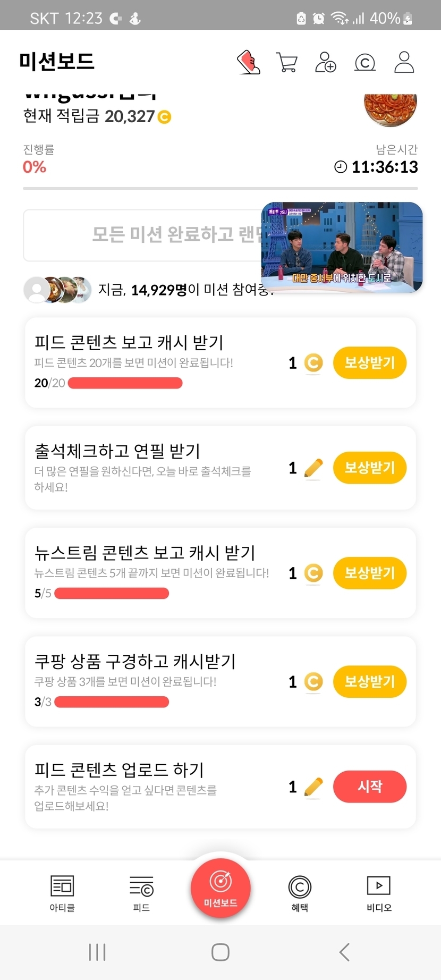Tap the red sneaker icon in header
The image size is (441, 980).
tap(248, 62)
